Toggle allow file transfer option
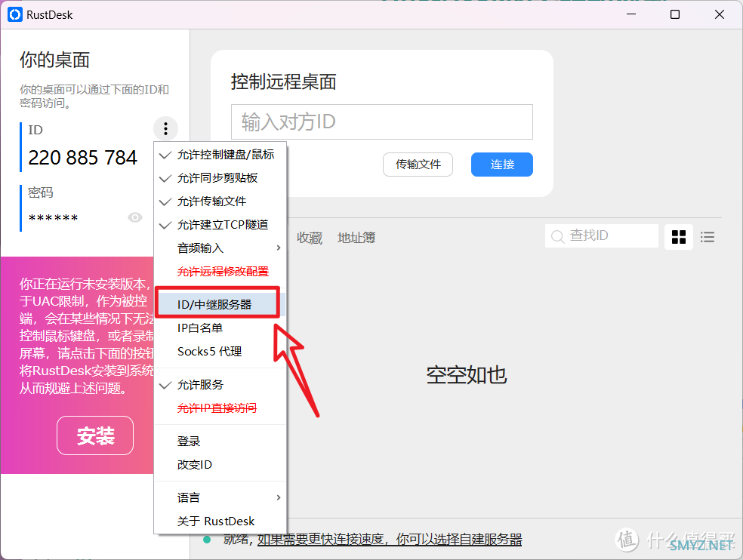This screenshot has height=560, width=743. pos(220,202)
